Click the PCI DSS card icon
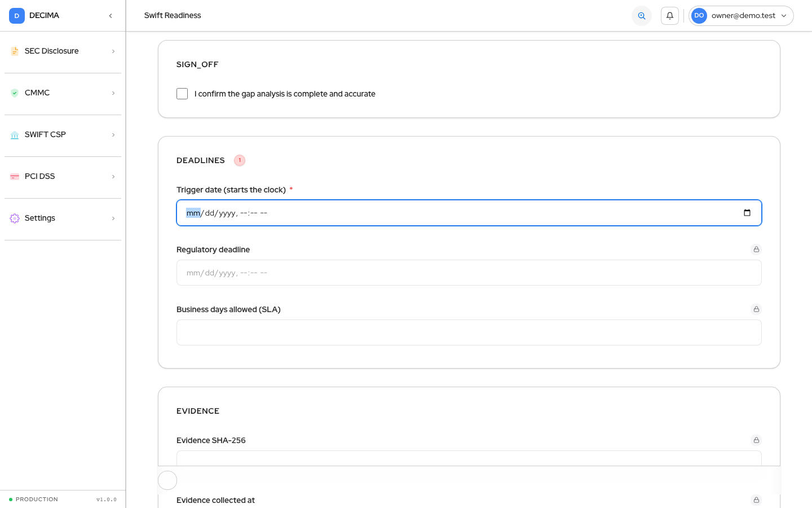 (x=15, y=177)
